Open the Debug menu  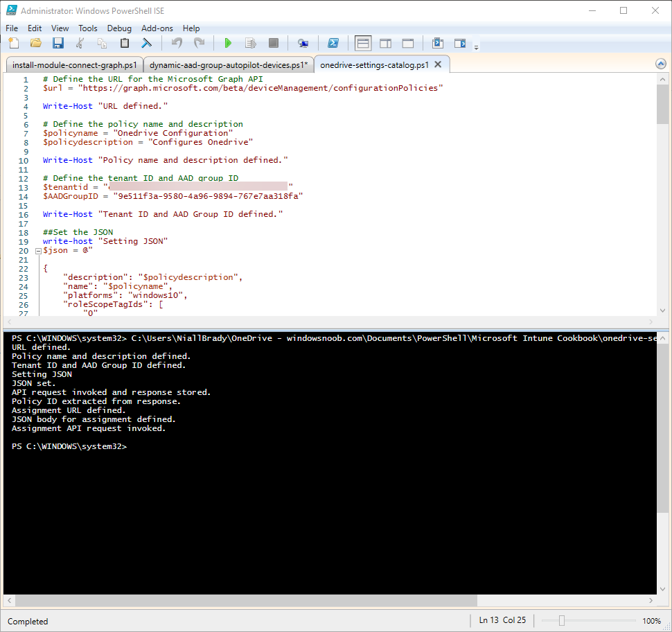[119, 28]
